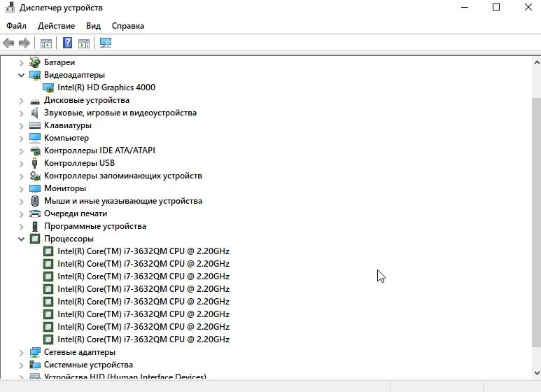Click the Forward arrow toolbar button
Viewport: 541px width, 392px height.
tap(24, 43)
